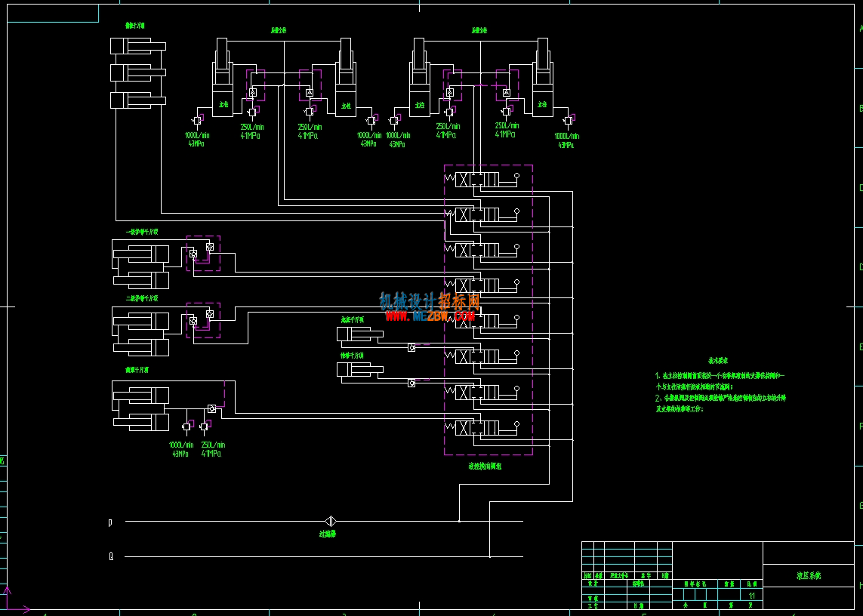Select the 液压系统 title block text

(809, 575)
